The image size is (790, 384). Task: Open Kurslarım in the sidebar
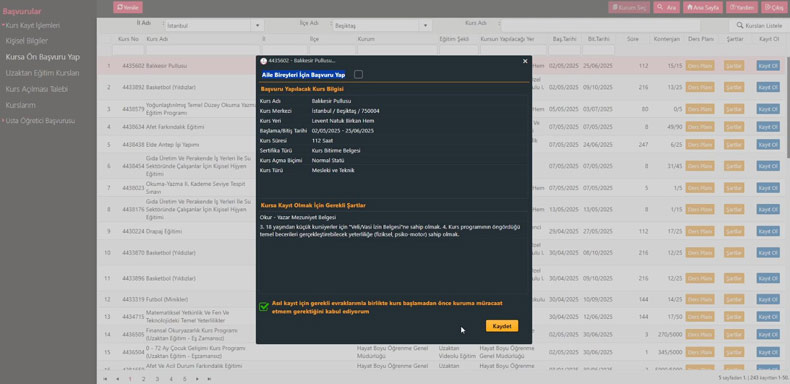(x=20, y=105)
